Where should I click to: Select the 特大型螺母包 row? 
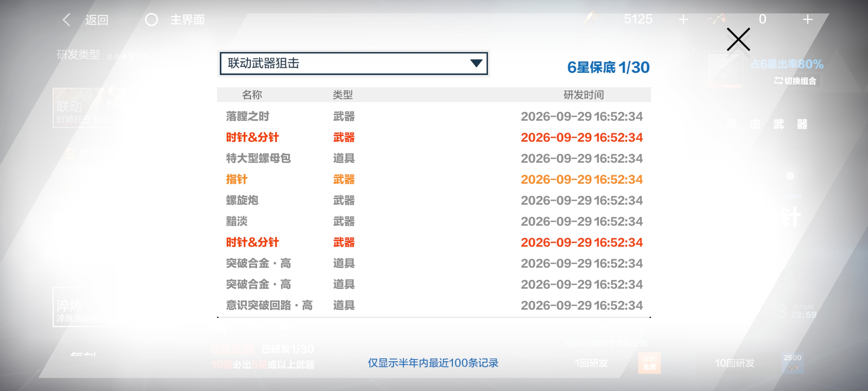434,158
